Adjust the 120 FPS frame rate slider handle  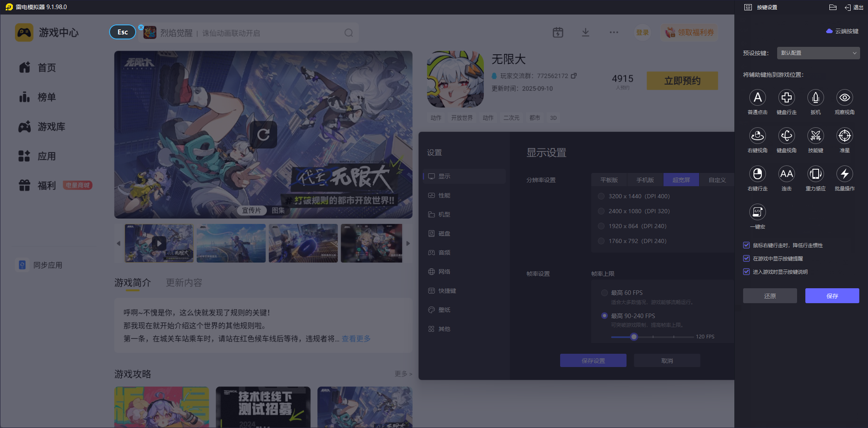tap(634, 337)
